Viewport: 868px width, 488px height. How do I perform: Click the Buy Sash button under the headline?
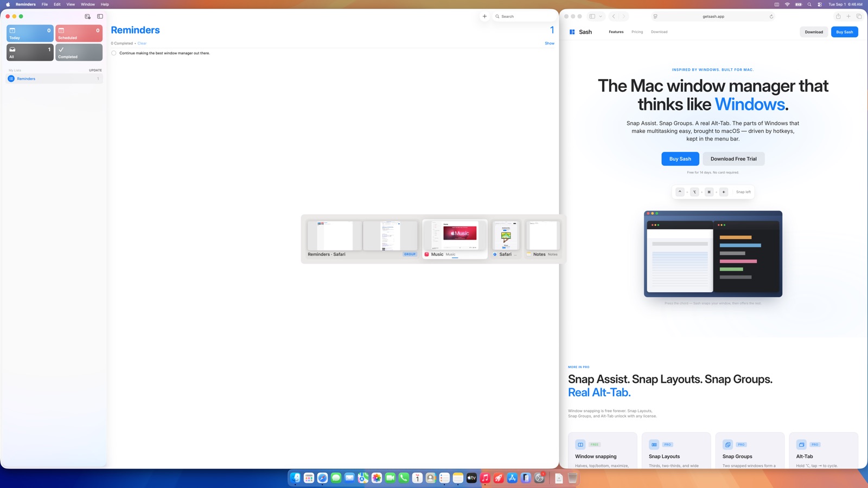(x=680, y=159)
